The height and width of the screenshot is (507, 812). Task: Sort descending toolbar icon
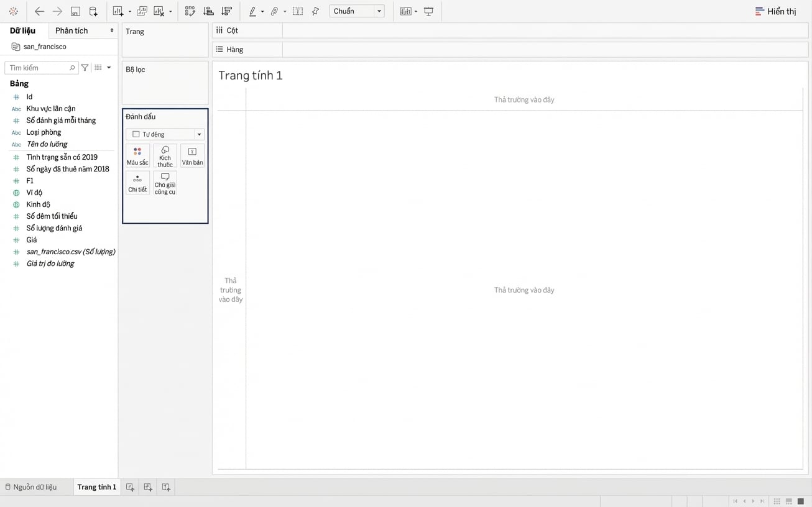[x=226, y=11]
